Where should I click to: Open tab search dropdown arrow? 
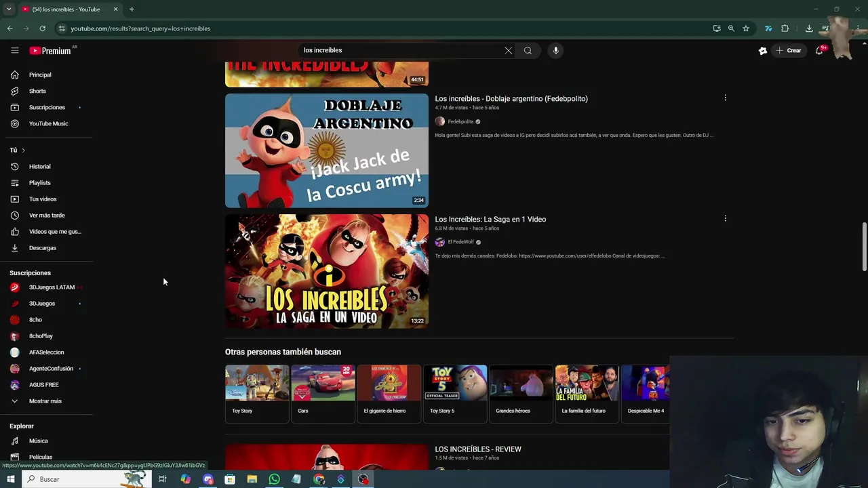[x=9, y=9]
